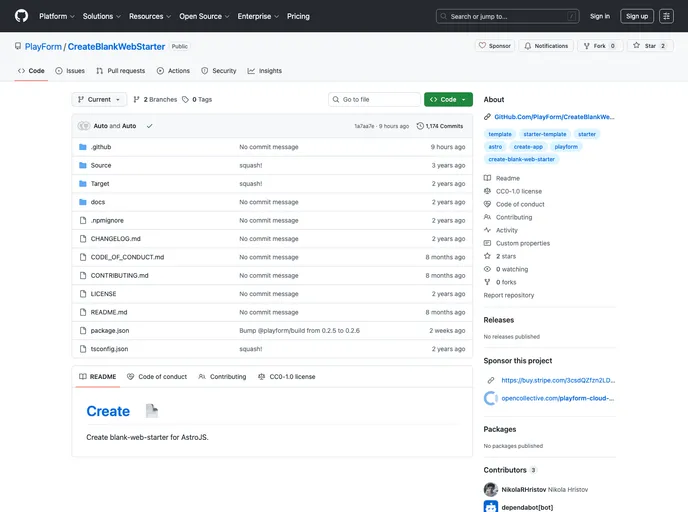688x512 pixels.
Task: Open the green Code dropdown button
Action: pyautogui.click(x=448, y=100)
